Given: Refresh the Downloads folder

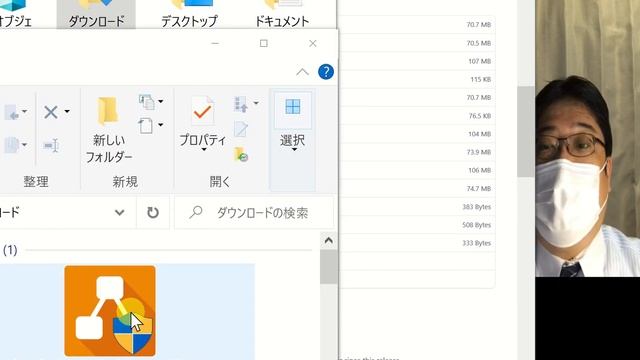Looking at the screenshot, I should tap(153, 212).
